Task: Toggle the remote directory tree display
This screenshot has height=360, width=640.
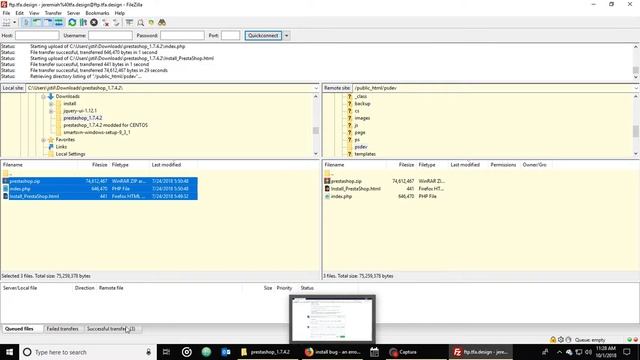Action: (x=48, y=22)
